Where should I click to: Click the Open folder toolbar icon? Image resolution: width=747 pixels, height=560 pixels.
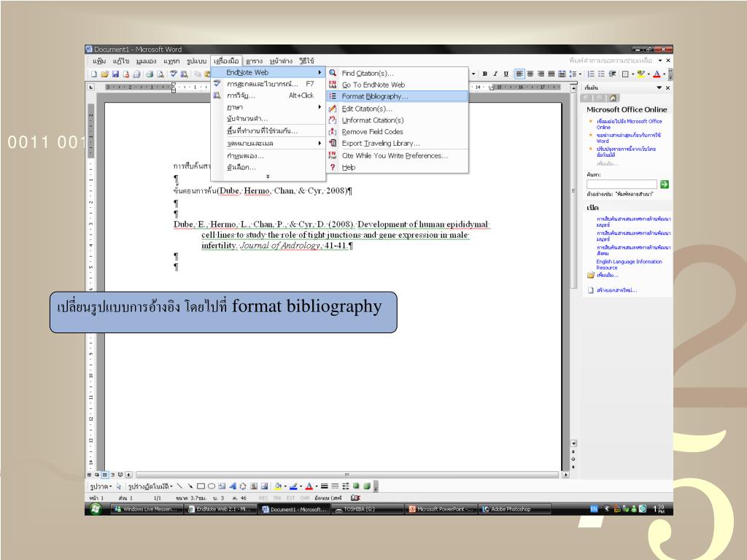click(x=104, y=74)
